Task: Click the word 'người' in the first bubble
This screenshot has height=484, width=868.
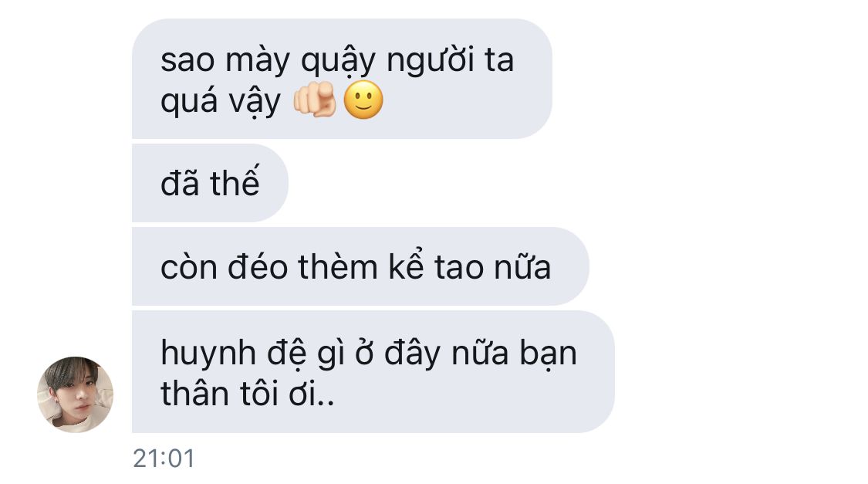Action: click(x=431, y=61)
